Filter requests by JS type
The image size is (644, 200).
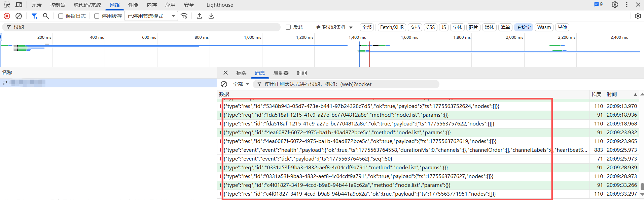[444, 27]
